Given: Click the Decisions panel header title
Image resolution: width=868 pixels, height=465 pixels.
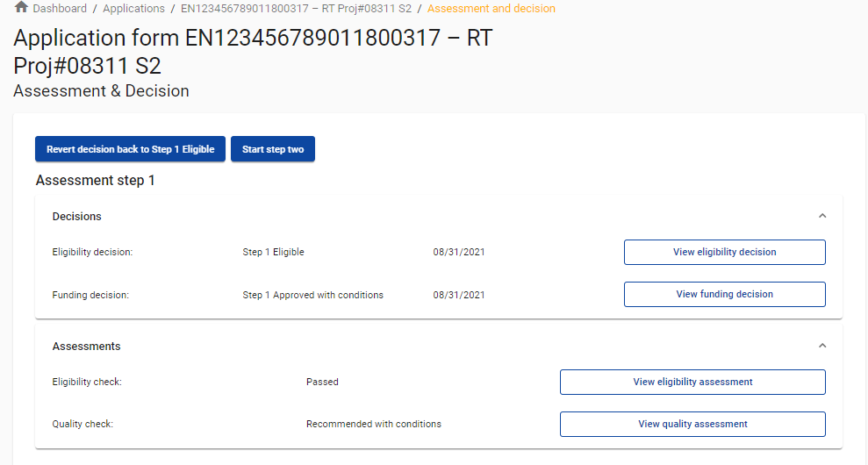Looking at the screenshot, I should click(x=77, y=217).
